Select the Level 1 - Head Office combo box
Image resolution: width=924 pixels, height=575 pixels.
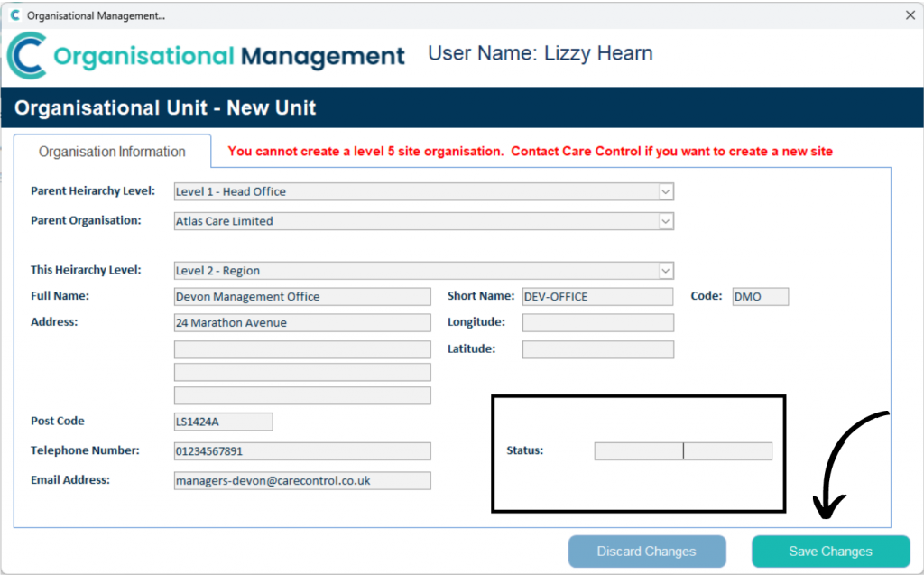click(x=424, y=191)
